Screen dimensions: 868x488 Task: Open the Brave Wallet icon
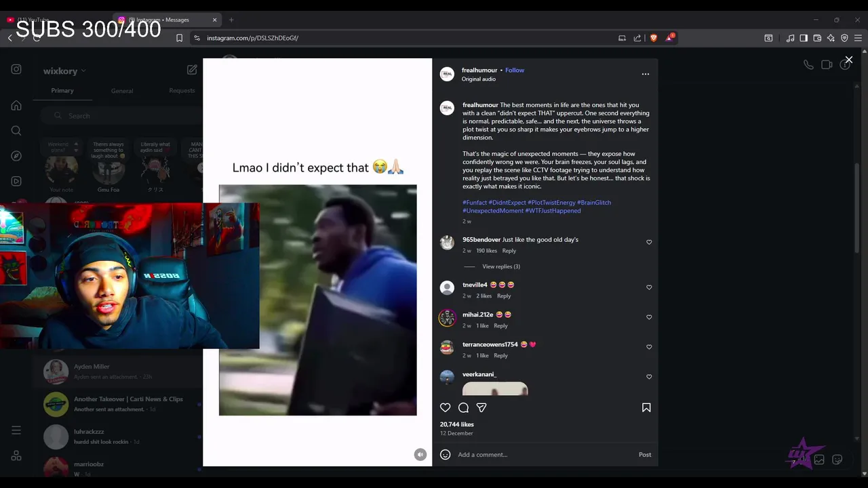(x=817, y=38)
